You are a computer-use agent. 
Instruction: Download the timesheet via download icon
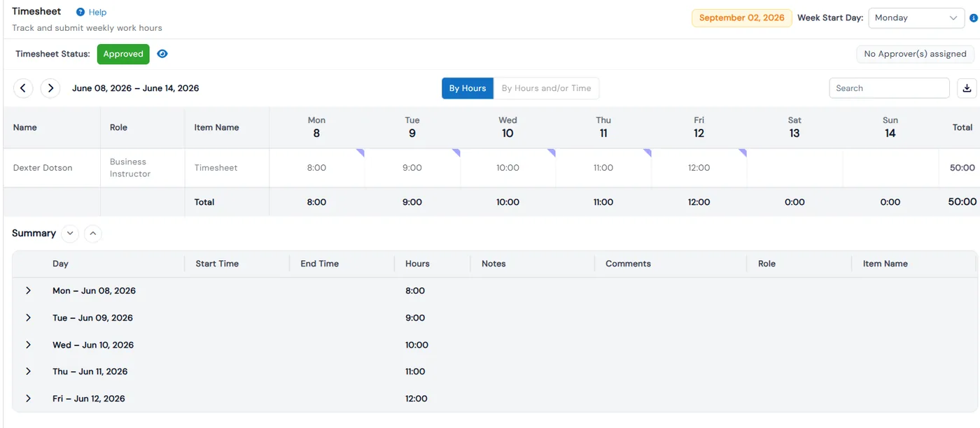[967, 88]
